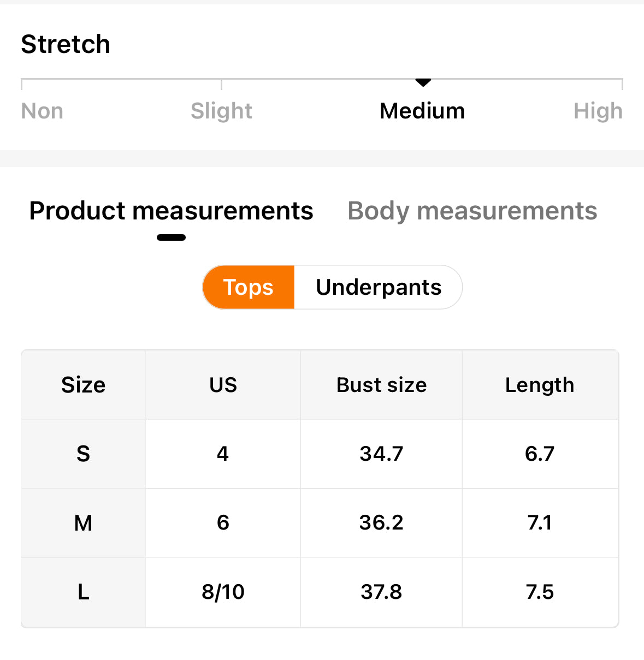Select the Product measurements tab
Viewport: 644px width, 660px height.
[x=171, y=211]
